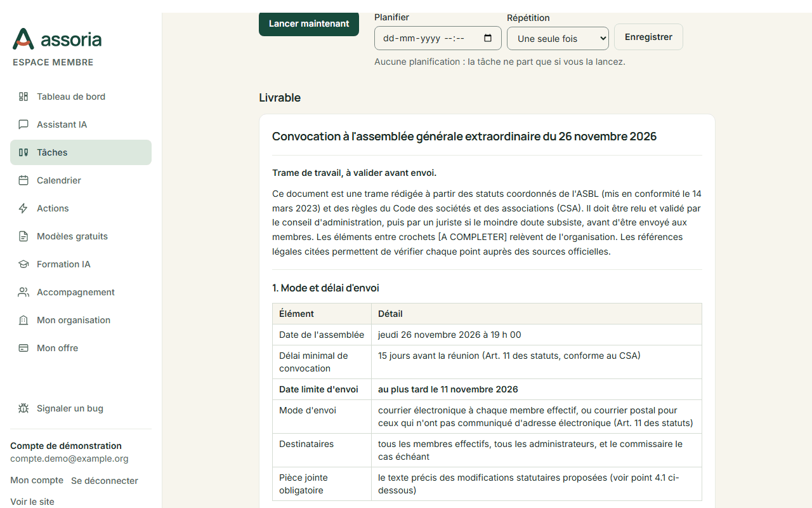This screenshot has width=812, height=508.
Task: Click the Signaler un bug insect icon
Action: pyautogui.click(x=23, y=408)
